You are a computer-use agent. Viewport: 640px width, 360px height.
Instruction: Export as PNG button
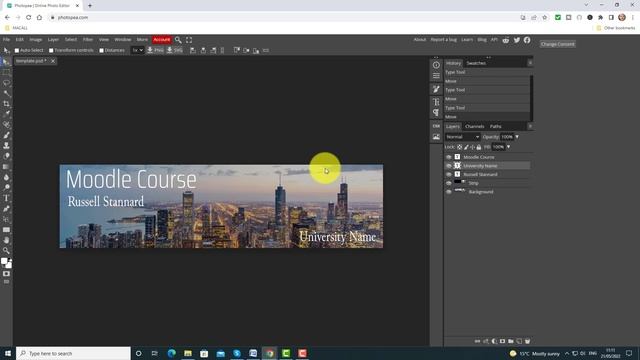[155, 50]
